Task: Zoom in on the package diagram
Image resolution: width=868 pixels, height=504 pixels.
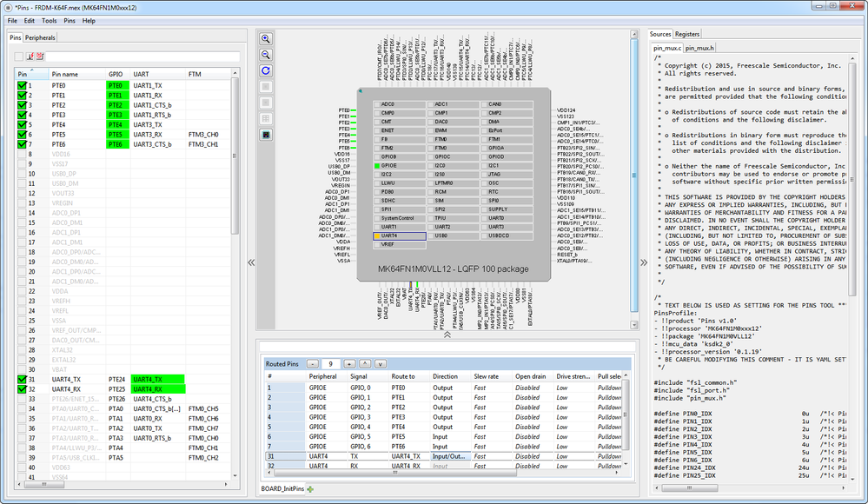Action: point(266,39)
